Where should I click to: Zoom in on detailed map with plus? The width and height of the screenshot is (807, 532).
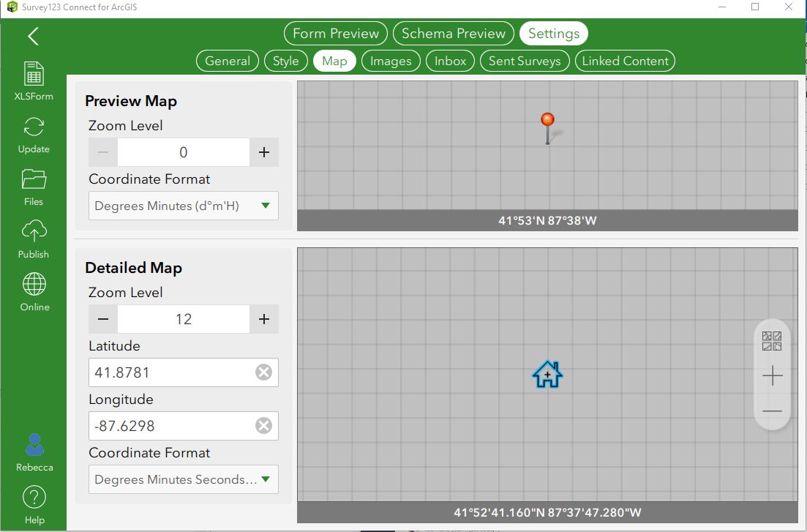pyautogui.click(x=772, y=376)
